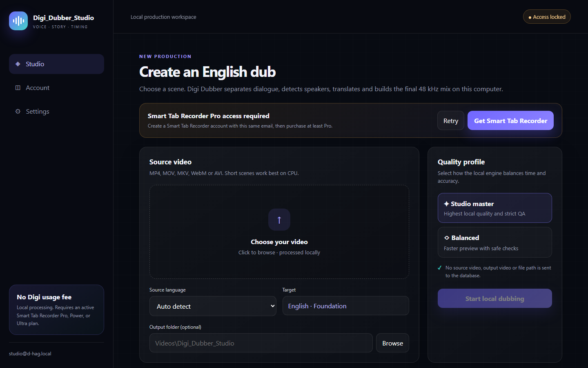Click the Retry button
This screenshot has height=368, width=588.
pos(451,121)
